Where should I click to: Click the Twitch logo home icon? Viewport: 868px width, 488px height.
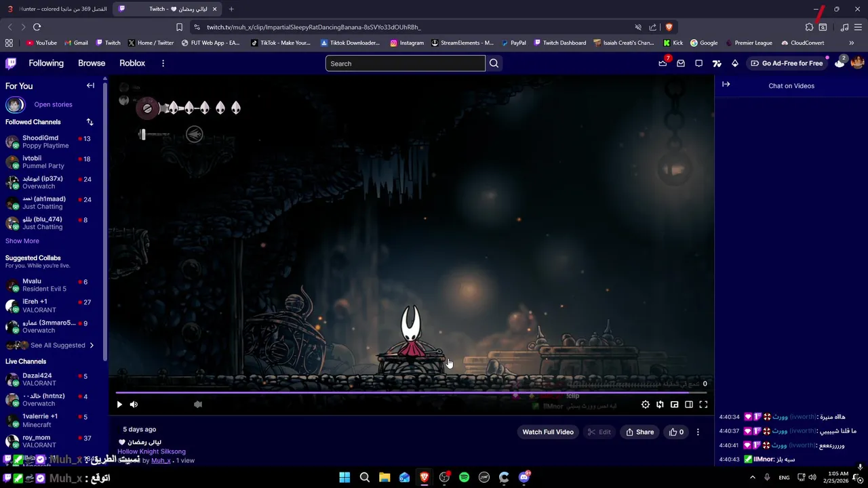pos(11,63)
